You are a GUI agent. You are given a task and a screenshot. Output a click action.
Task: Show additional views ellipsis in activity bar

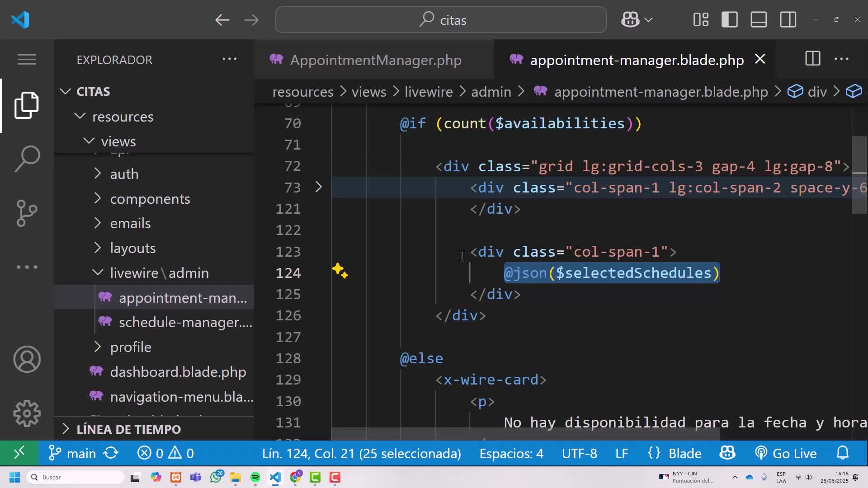[x=27, y=267]
